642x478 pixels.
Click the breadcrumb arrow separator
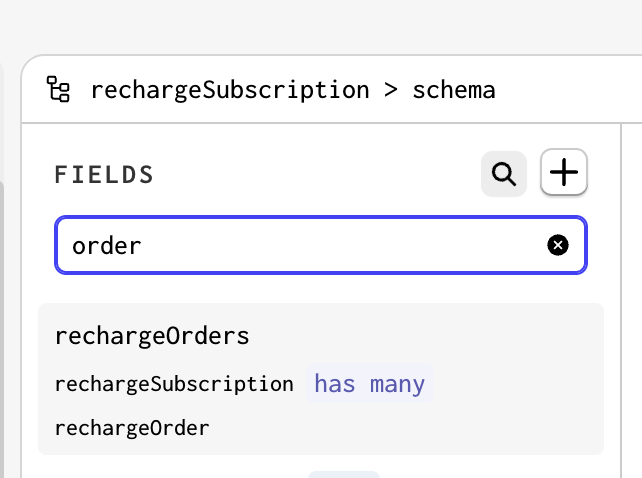pyautogui.click(x=391, y=90)
